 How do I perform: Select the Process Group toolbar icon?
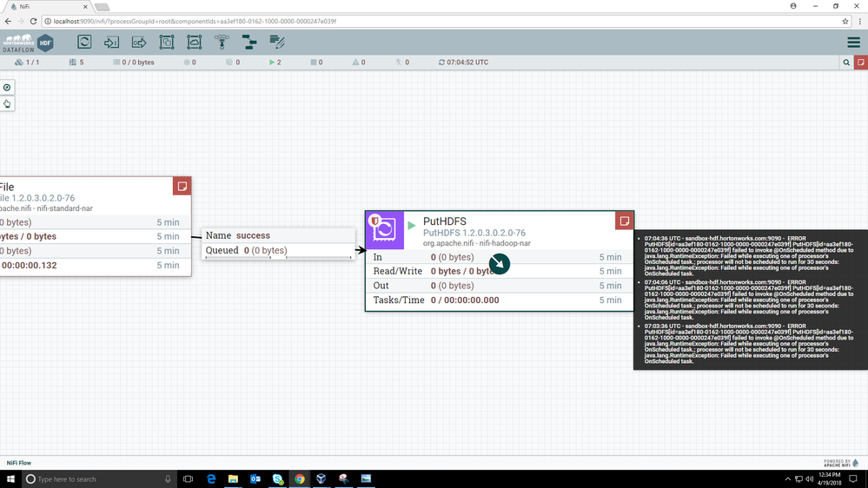[167, 42]
